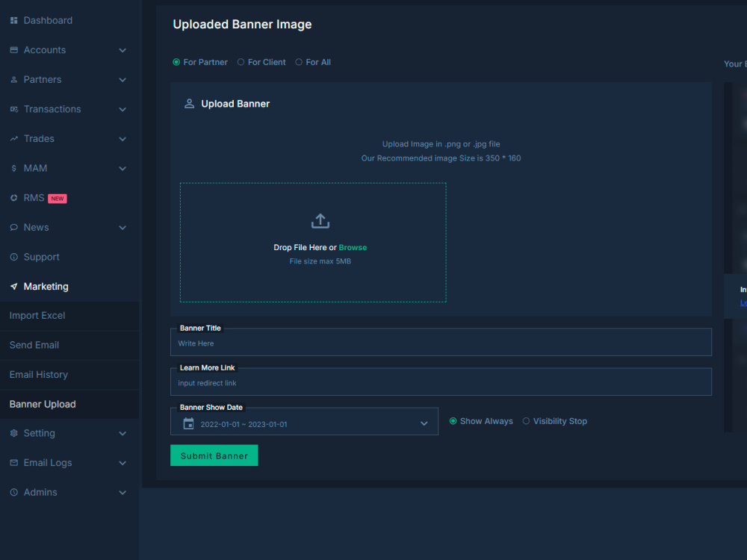This screenshot has width=747, height=560.
Task: Click the Email Logs envelope icon
Action: click(x=13, y=462)
